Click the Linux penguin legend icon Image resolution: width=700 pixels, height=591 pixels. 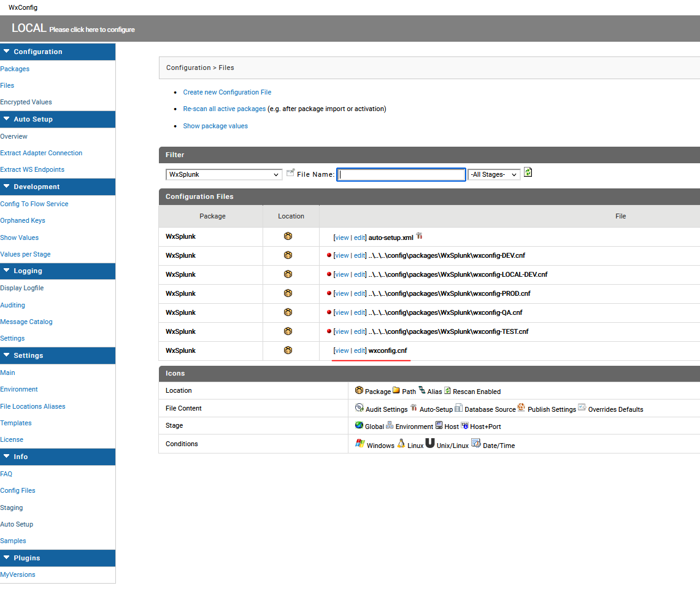[401, 444]
